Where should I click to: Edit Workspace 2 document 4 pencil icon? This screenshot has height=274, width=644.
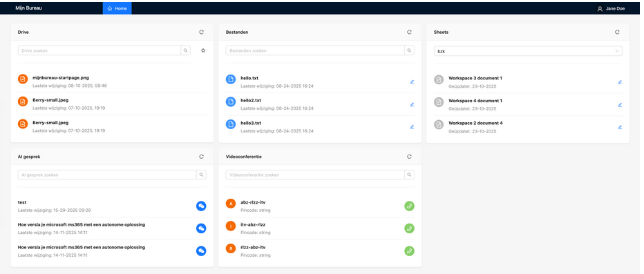tap(620, 127)
